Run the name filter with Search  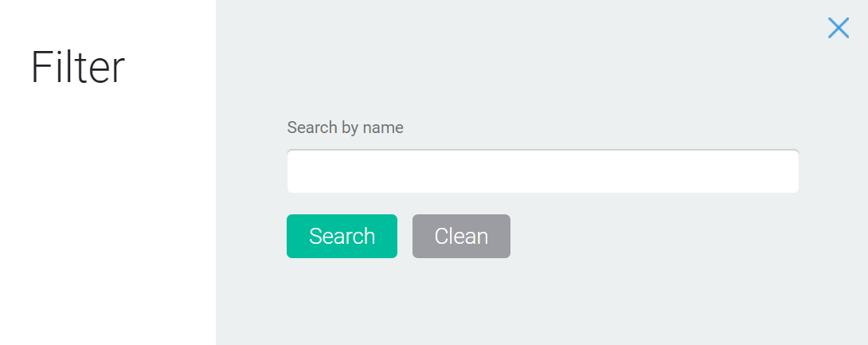point(342,236)
